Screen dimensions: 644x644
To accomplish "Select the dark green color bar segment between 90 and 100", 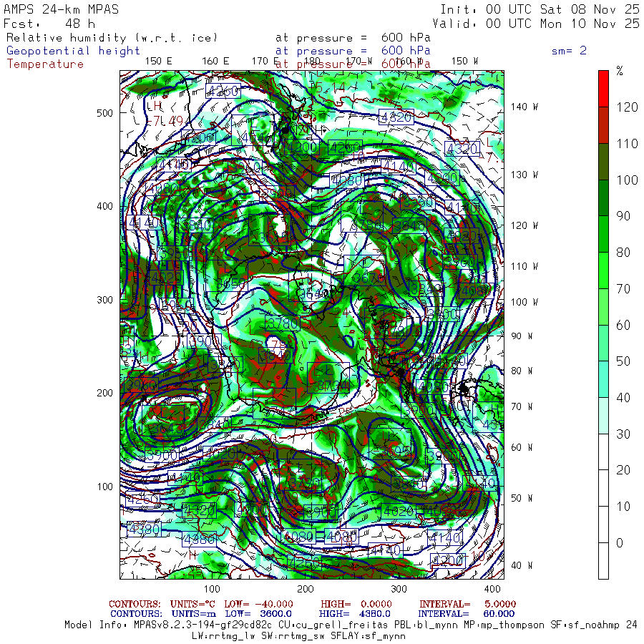I will point(603,198).
